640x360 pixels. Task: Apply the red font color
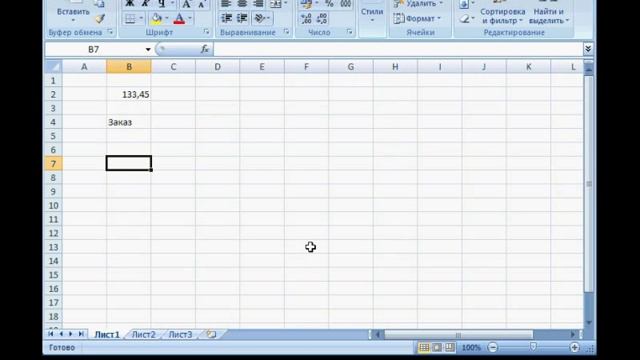click(179, 18)
